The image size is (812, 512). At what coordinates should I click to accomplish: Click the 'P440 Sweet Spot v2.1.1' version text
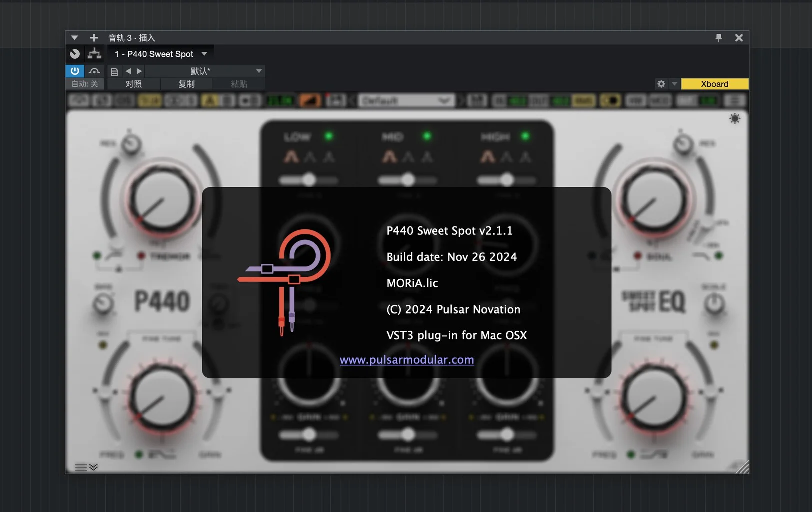click(x=449, y=231)
